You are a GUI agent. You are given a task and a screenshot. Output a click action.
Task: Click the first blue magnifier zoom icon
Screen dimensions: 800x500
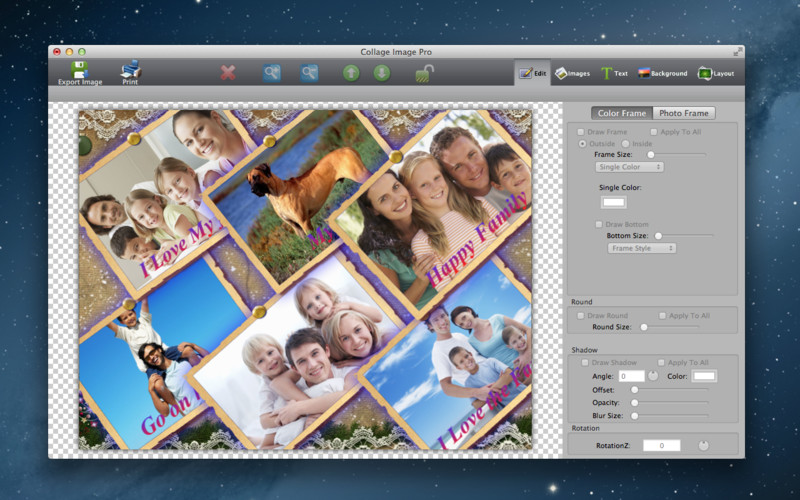pyautogui.click(x=272, y=72)
